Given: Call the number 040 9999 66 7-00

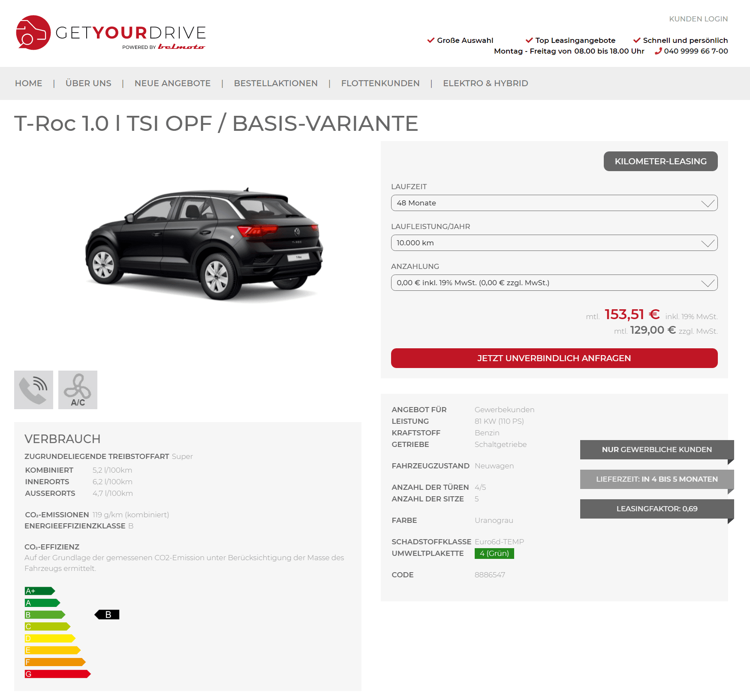Looking at the screenshot, I should 696,51.
